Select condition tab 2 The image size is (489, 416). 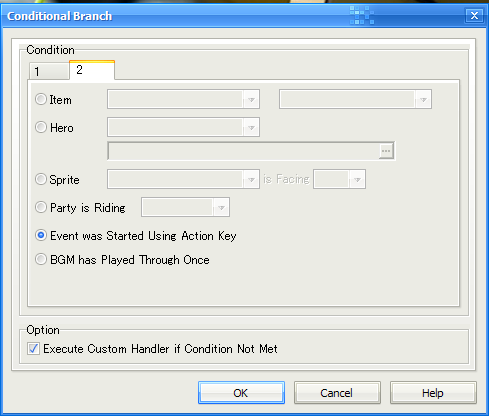click(92, 70)
